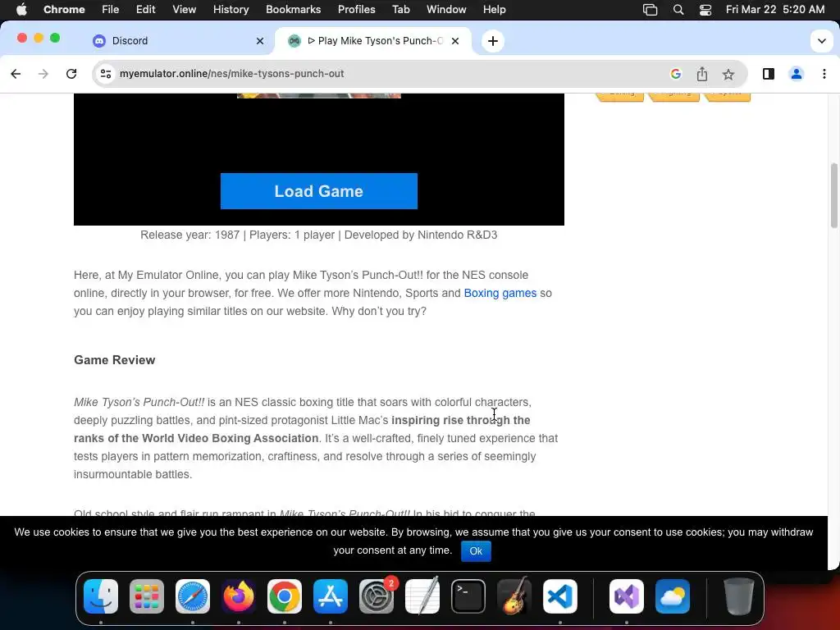Viewport: 840px width, 630px height.
Task: View site information icon in address bar
Action: pyautogui.click(x=106, y=74)
